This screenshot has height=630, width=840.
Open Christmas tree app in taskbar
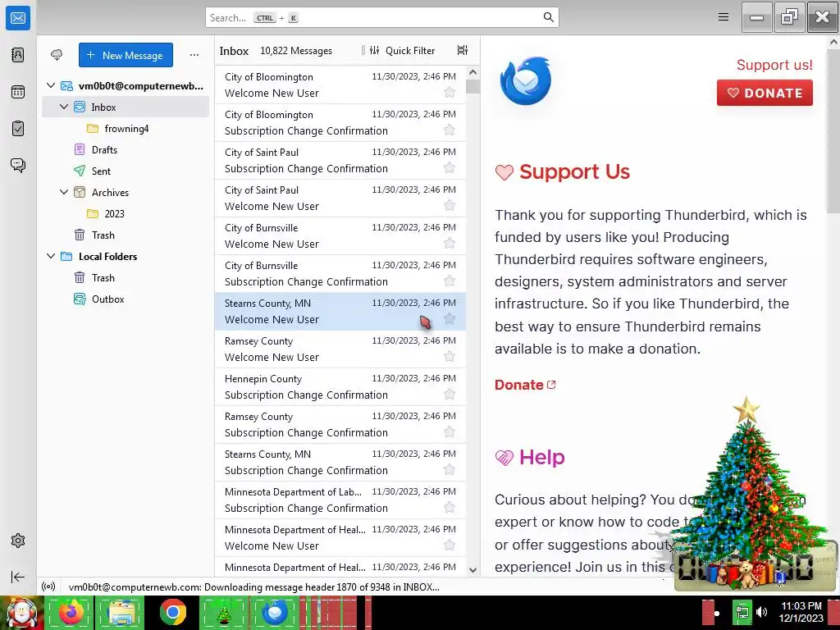[x=223, y=612]
